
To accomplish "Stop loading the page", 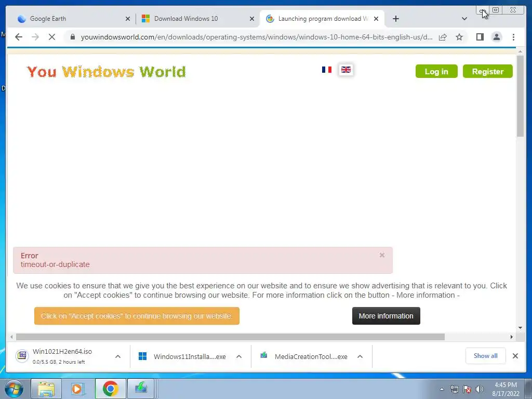I will (x=52, y=37).
